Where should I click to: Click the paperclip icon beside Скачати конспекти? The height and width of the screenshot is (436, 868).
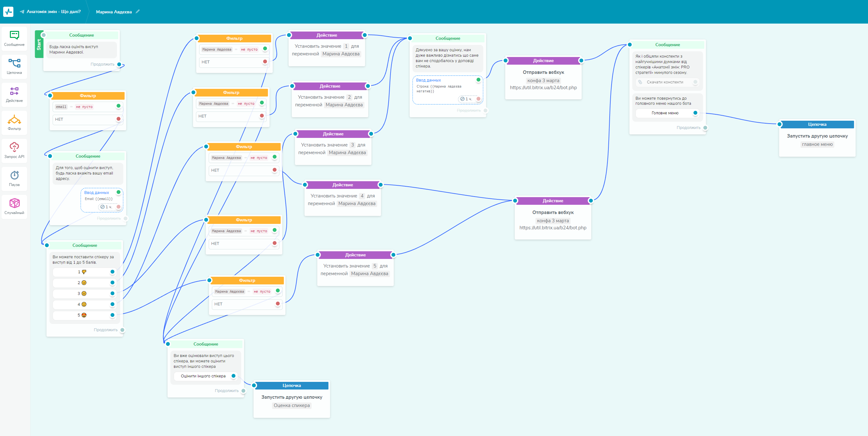coord(640,82)
